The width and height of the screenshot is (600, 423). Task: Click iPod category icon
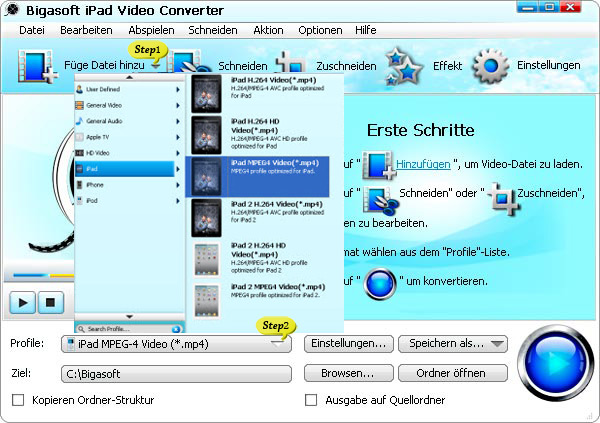(80, 201)
